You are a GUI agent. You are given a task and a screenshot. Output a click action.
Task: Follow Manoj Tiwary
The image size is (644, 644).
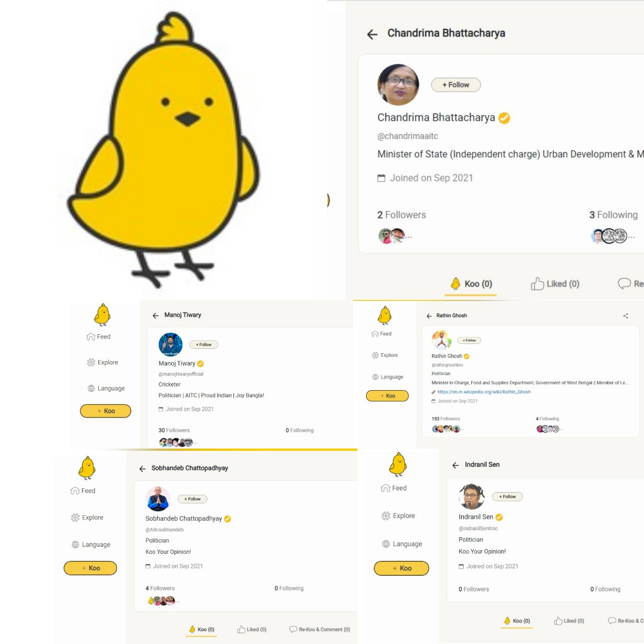(203, 345)
